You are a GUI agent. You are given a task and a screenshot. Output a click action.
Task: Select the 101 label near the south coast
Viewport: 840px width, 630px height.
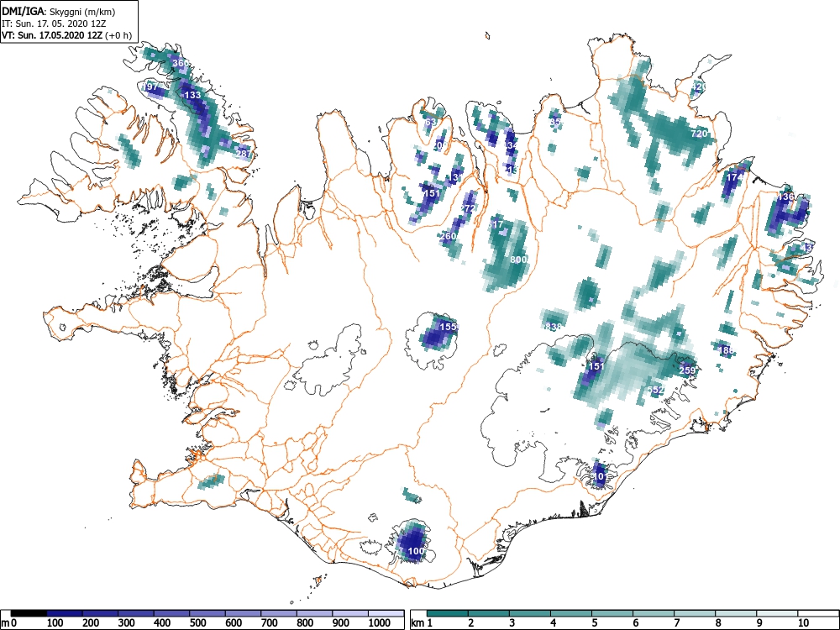pos(600,476)
